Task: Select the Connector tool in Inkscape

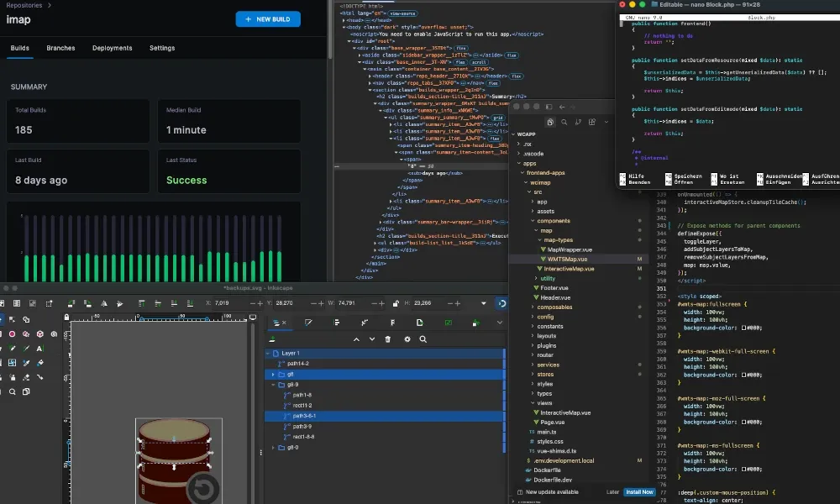Action: pos(40,378)
